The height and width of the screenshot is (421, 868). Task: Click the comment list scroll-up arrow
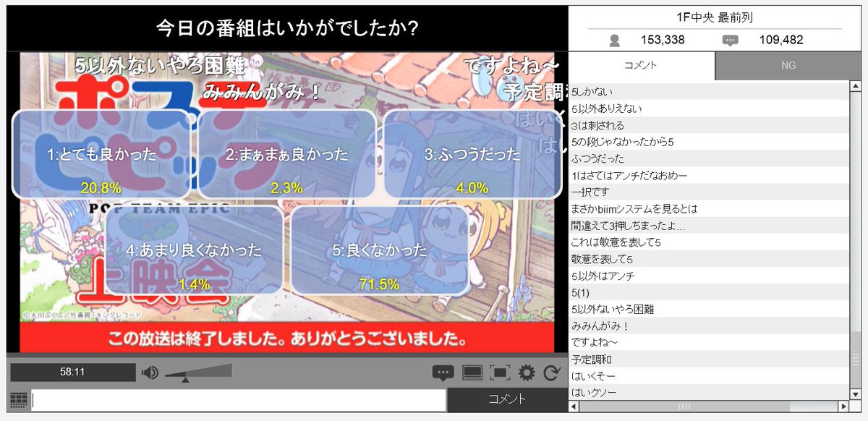pyautogui.click(x=855, y=88)
